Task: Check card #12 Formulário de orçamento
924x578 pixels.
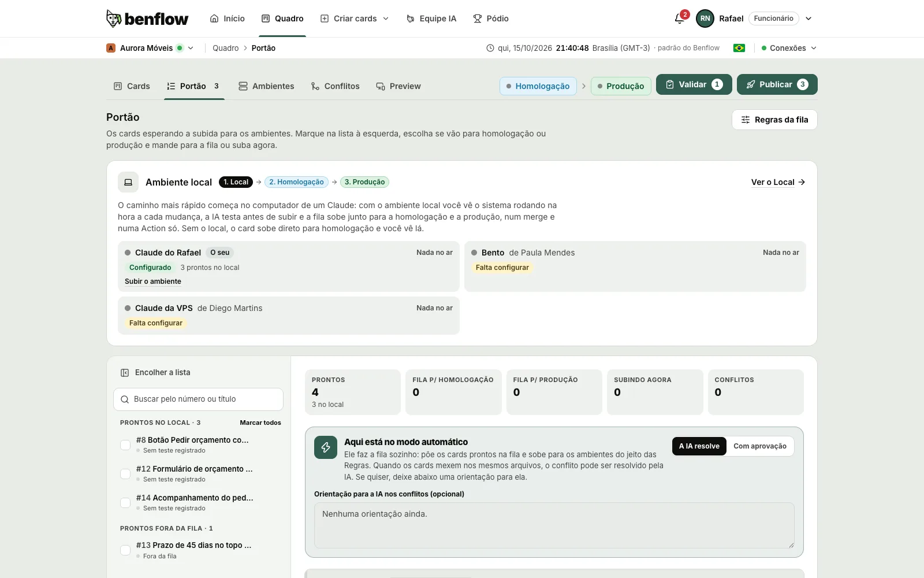Action: (x=125, y=474)
